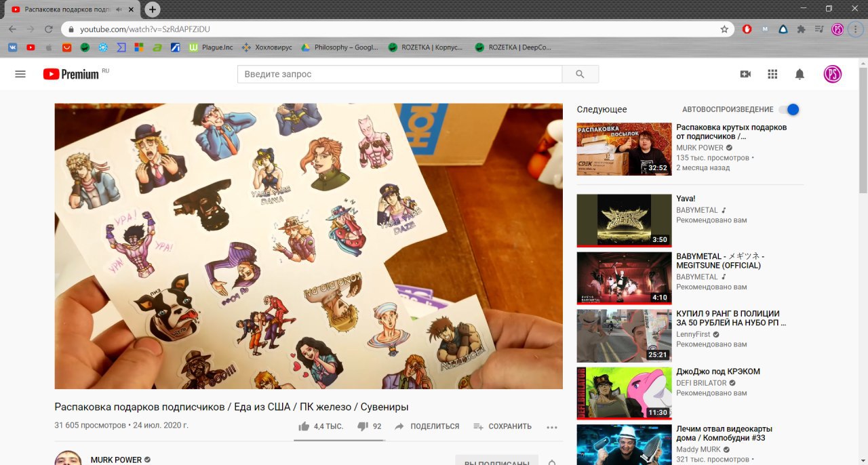Viewport: 868px width, 465px height.
Task: Click the ВЫ ПОДПИСАНЫ subscribed button
Action: click(496, 461)
